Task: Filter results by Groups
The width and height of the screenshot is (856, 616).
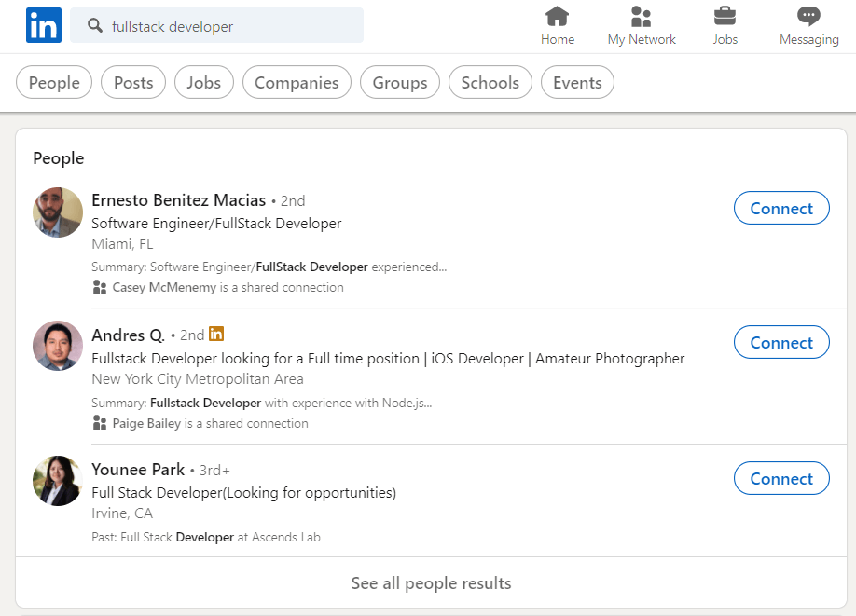Action: [400, 83]
